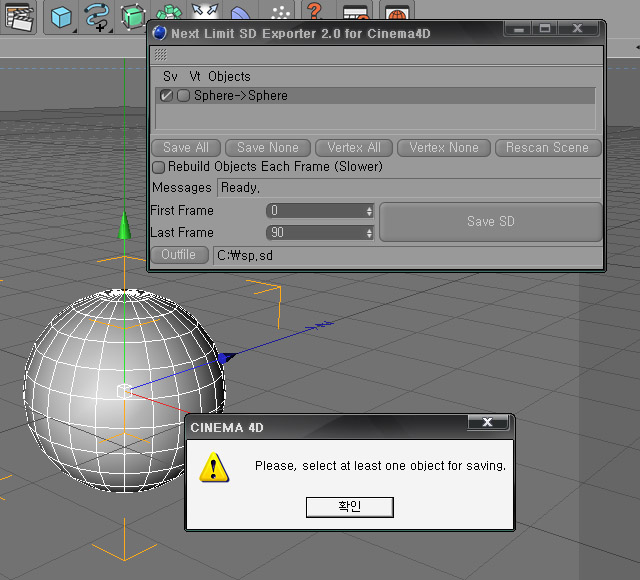Click the sphere's center gizmo cube
This screenshot has width=640, height=580.
point(123,391)
